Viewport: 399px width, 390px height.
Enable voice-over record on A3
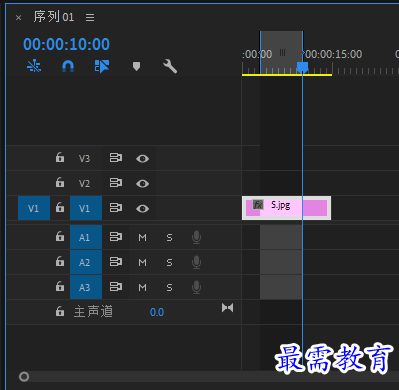[196, 287]
